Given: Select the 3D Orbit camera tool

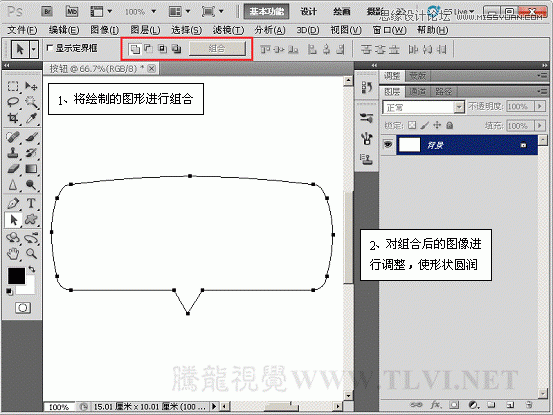Looking at the screenshot, I should [31, 238].
